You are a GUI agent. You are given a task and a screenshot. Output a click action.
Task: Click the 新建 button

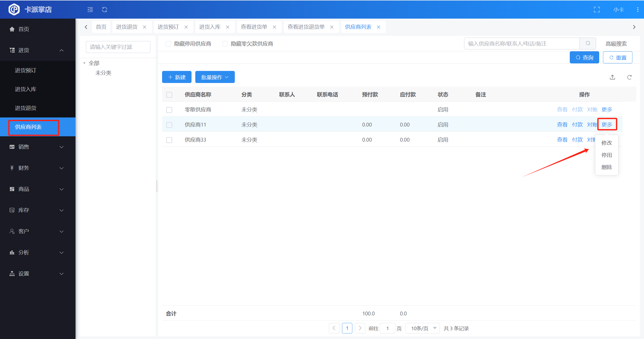[177, 77]
